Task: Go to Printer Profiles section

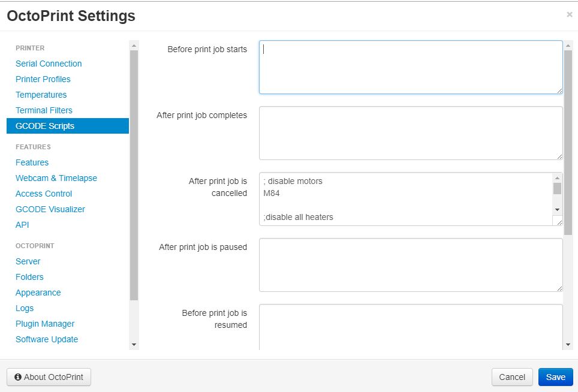Action: [43, 79]
